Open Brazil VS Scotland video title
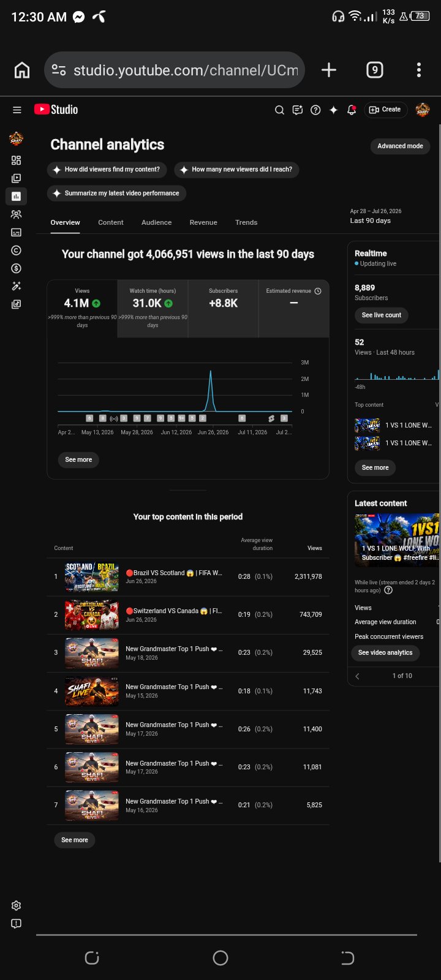The width and height of the screenshot is (441, 980). (174, 573)
